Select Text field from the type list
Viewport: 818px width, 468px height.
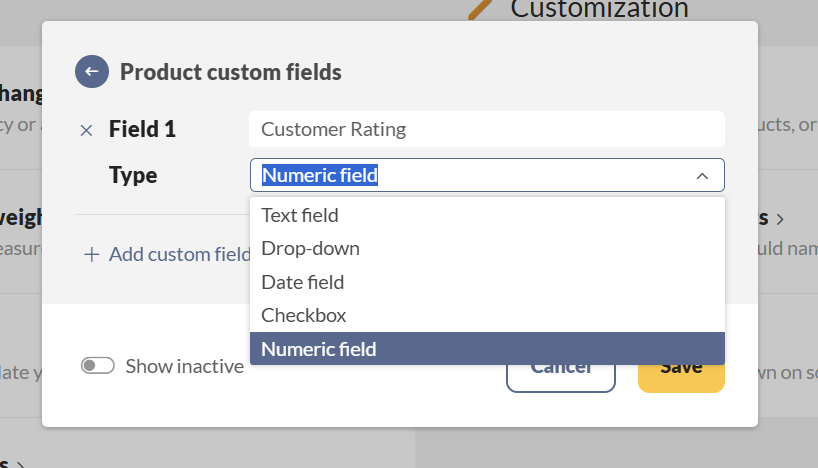300,215
